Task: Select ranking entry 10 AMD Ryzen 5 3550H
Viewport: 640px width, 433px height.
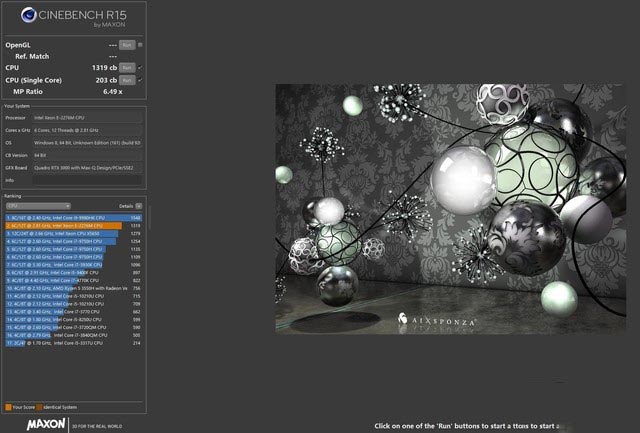Action: tap(73, 288)
